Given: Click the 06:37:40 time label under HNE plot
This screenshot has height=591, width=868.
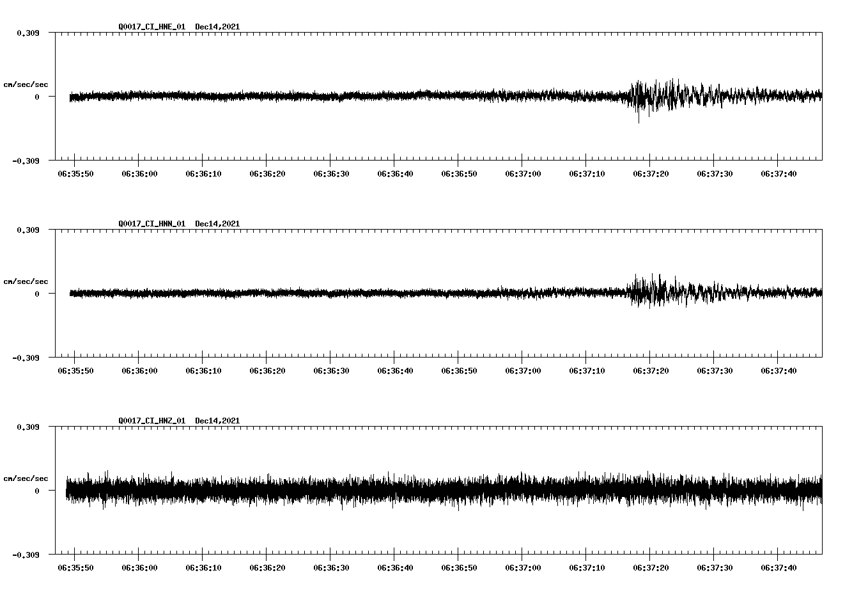Looking at the screenshot, I should click(x=779, y=174).
